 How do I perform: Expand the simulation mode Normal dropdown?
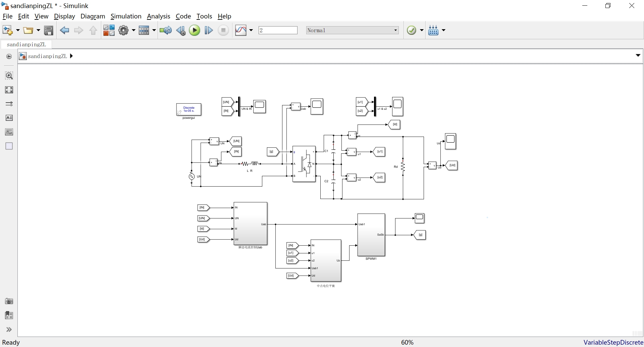[353, 30]
